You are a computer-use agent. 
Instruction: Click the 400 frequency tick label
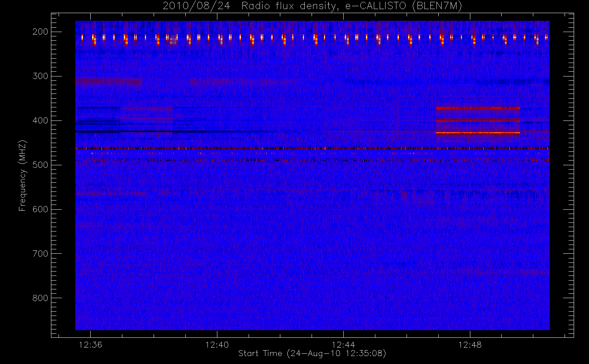[40, 120]
